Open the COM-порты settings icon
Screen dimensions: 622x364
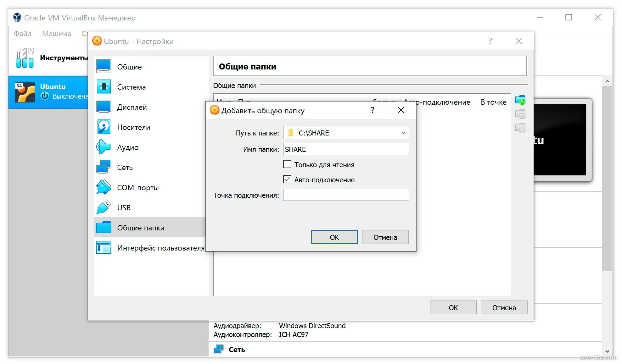pos(104,187)
